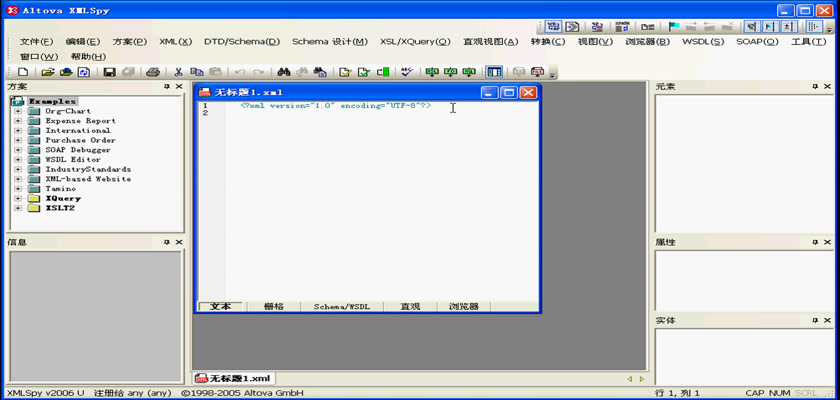This screenshot has height=400, width=840.
Task: Expand the International folder
Action: [18, 131]
